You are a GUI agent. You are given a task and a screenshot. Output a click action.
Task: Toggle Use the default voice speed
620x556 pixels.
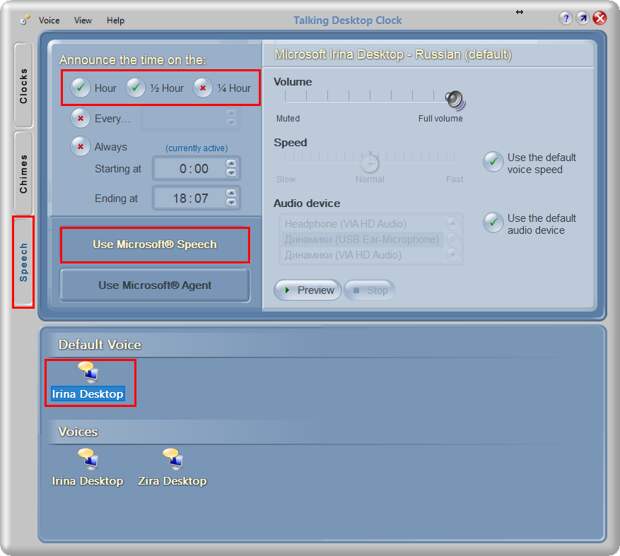493,161
